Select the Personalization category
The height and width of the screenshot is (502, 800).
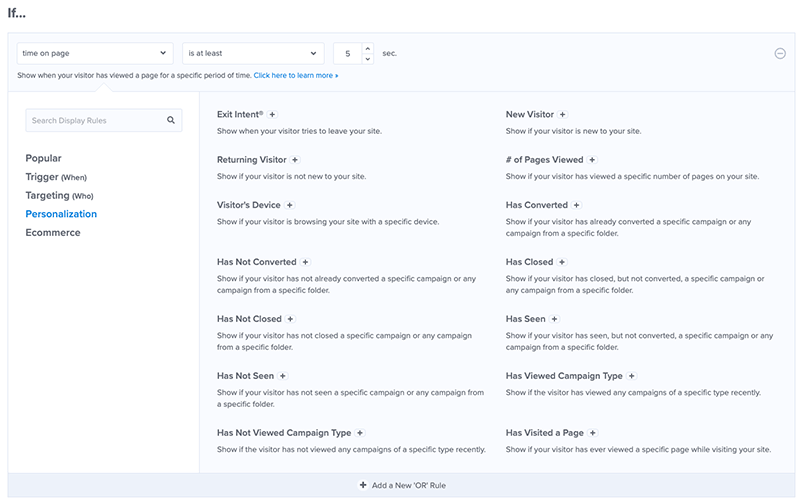61,214
